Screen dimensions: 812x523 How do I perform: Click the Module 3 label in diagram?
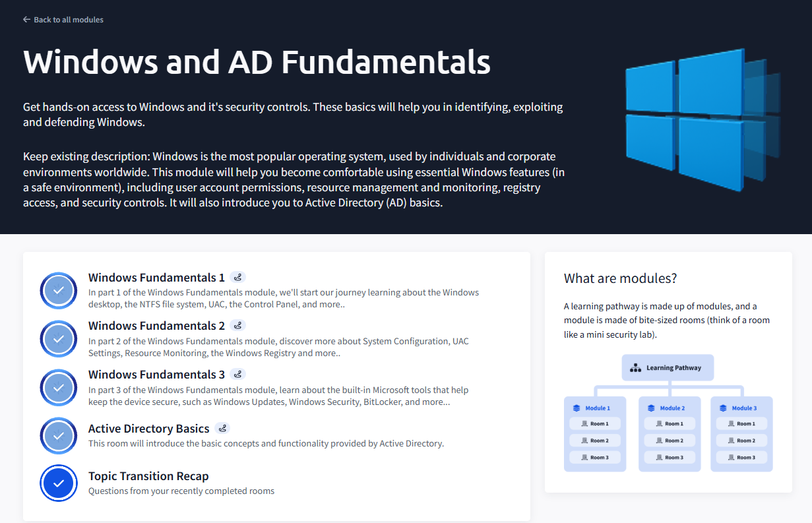point(745,408)
